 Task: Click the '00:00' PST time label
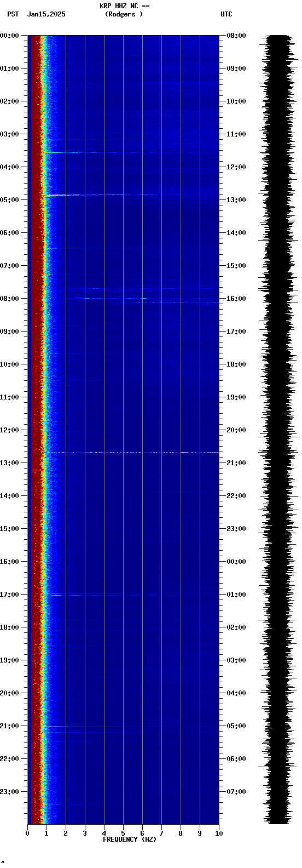[x=10, y=36]
